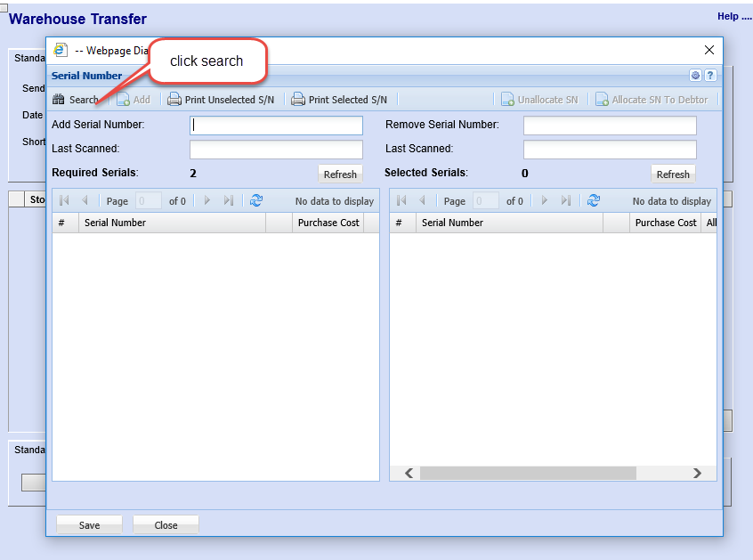Sort by Purchase Cost column in right grid

coord(664,223)
